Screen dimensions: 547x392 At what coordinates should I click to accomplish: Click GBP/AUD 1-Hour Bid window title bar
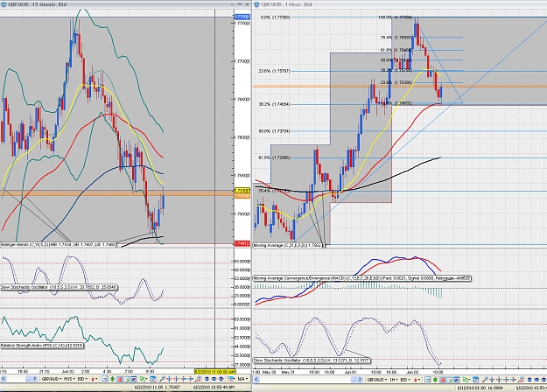[x=400, y=4]
